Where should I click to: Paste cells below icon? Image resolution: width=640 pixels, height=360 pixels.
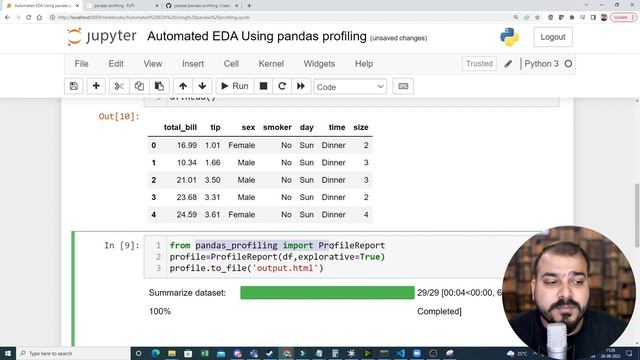(159, 86)
